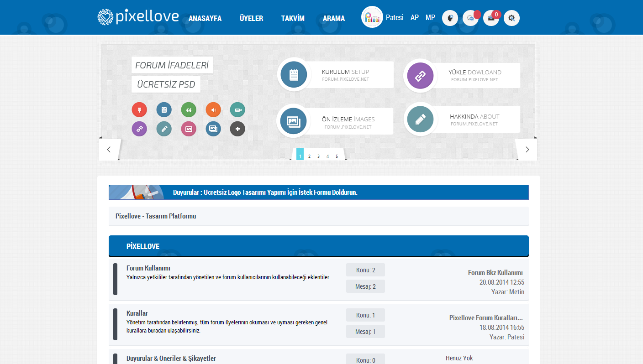Click the blue notepad Kurulum Setup icon
Image resolution: width=643 pixels, height=364 pixels.
tap(294, 74)
